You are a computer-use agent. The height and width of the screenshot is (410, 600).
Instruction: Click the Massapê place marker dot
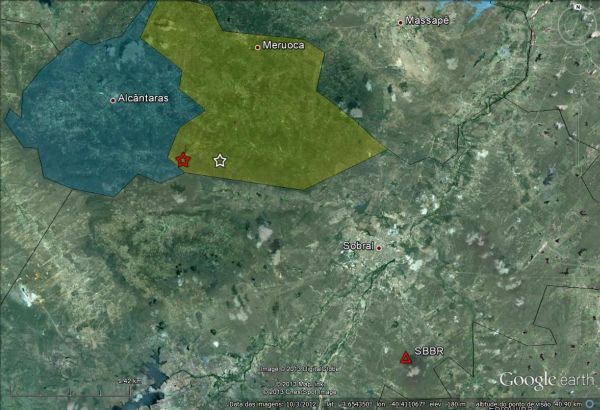pyautogui.click(x=401, y=22)
